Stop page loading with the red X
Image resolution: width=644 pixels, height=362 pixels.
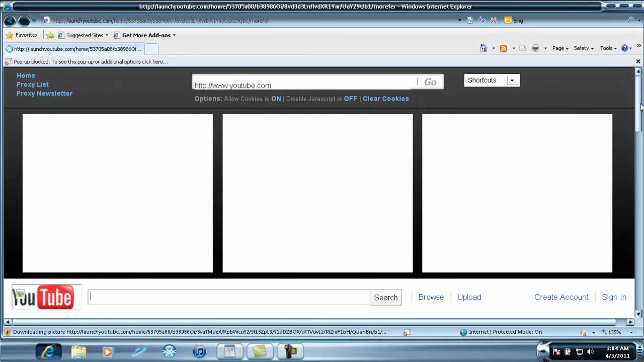(494, 21)
